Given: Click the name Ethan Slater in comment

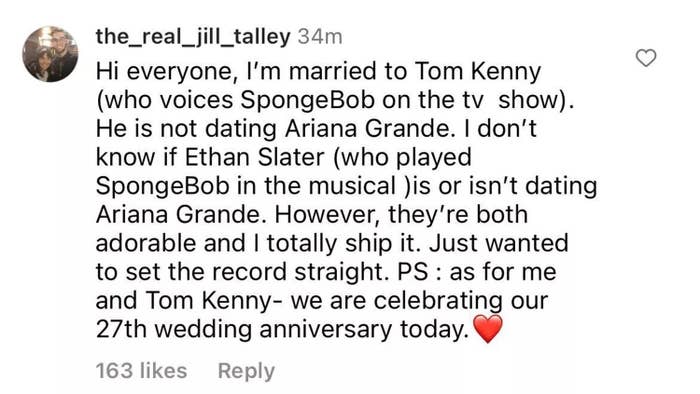Looking at the screenshot, I should [x=254, y=157].
